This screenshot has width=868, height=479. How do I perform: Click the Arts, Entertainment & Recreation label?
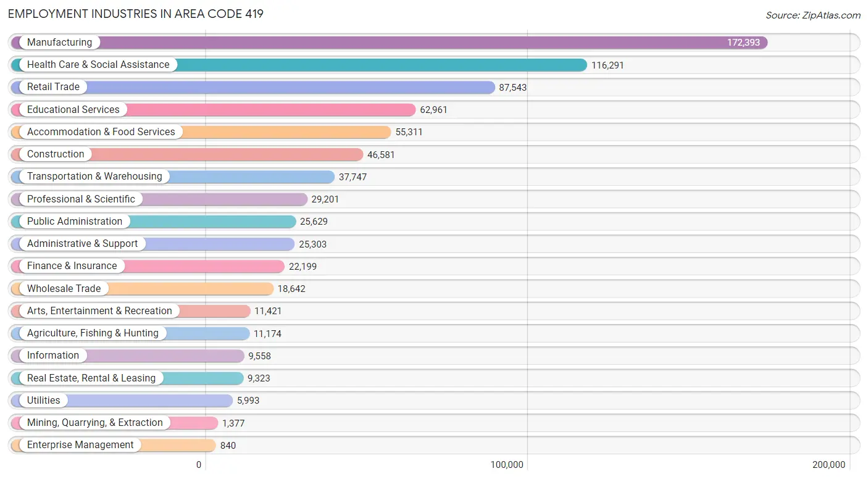tap(99, 310)
